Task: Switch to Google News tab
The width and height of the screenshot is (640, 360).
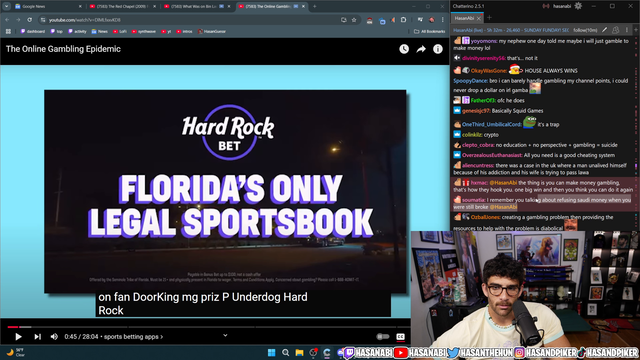Action: (x=47, y=7)
